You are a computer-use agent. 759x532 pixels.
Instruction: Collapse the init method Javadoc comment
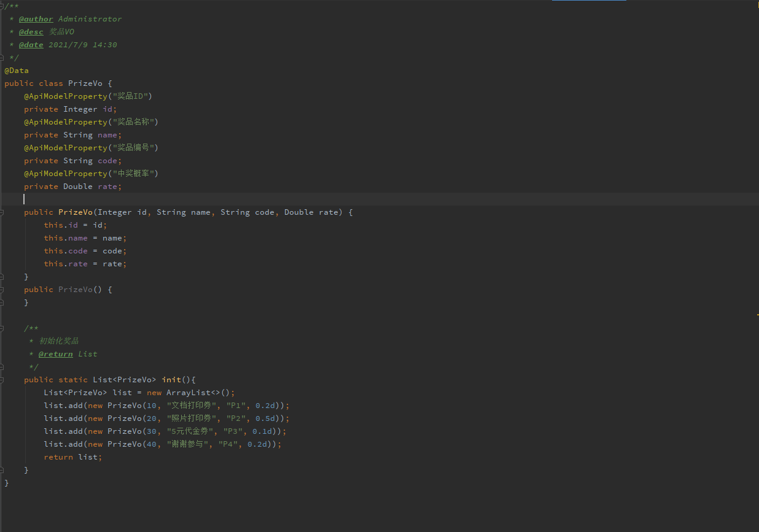coord(2,328)
